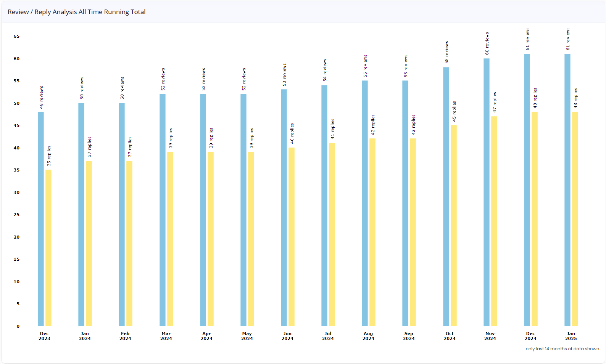This screenshot has width=606, height=364.
Task: Click the Feb 2024 blue reviews bar
Action: tap(122, 215)
